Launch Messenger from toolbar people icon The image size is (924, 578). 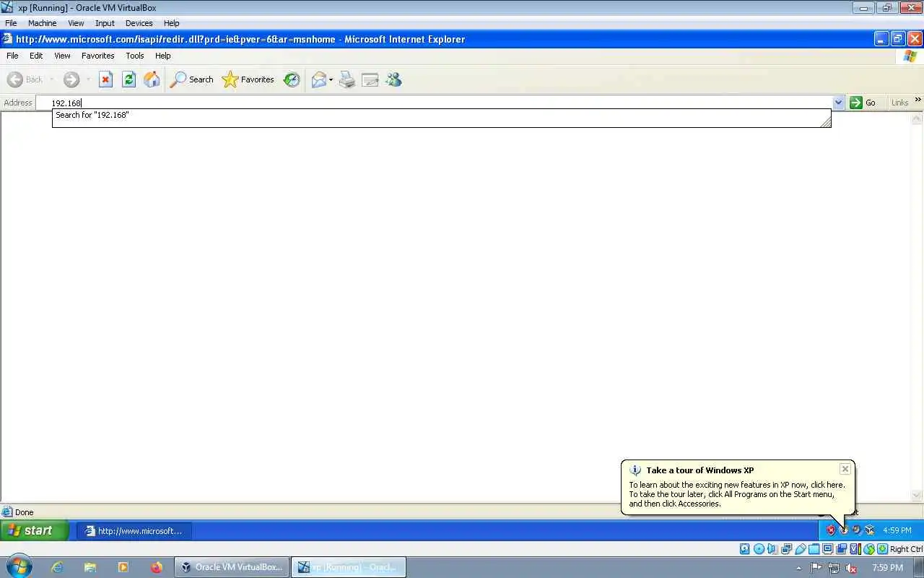point(393,79)
